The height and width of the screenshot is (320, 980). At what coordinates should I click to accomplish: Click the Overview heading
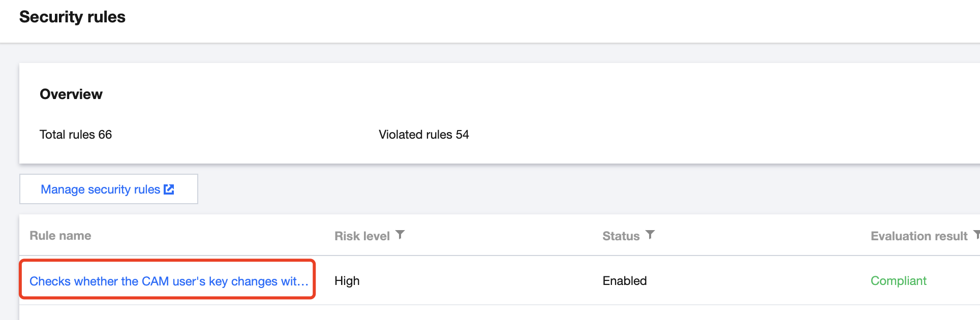[71, 94]
